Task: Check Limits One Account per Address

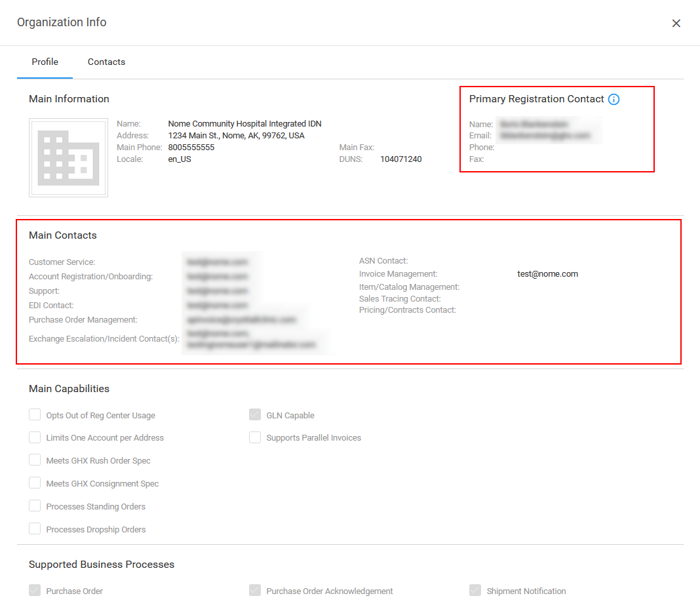Action: 35,437
